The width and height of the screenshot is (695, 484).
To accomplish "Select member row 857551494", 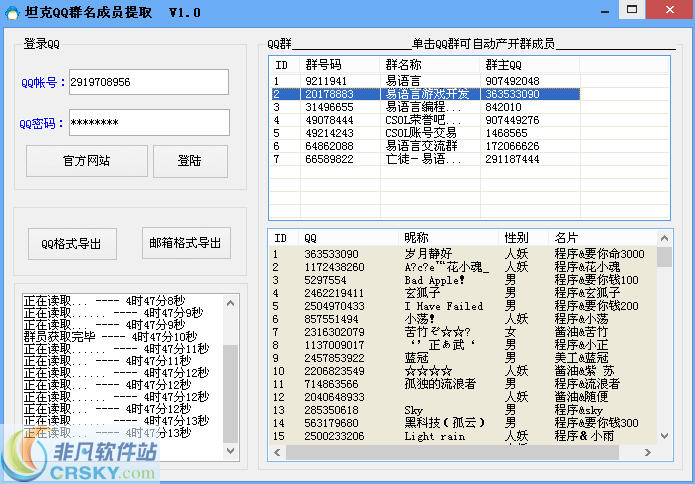I will coord(463,319).
